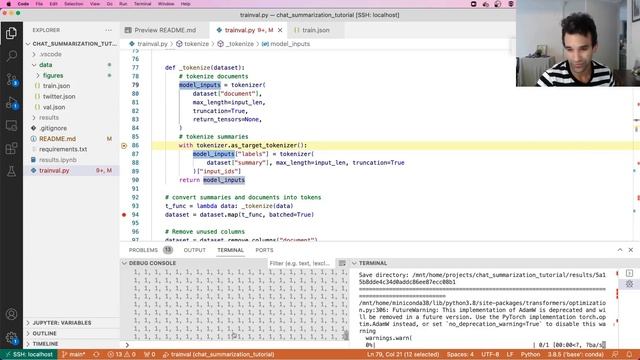This screenshot has height=360, width=640.
Task: Change Spaces: 4 indentation setting
Action: point(460,354)
